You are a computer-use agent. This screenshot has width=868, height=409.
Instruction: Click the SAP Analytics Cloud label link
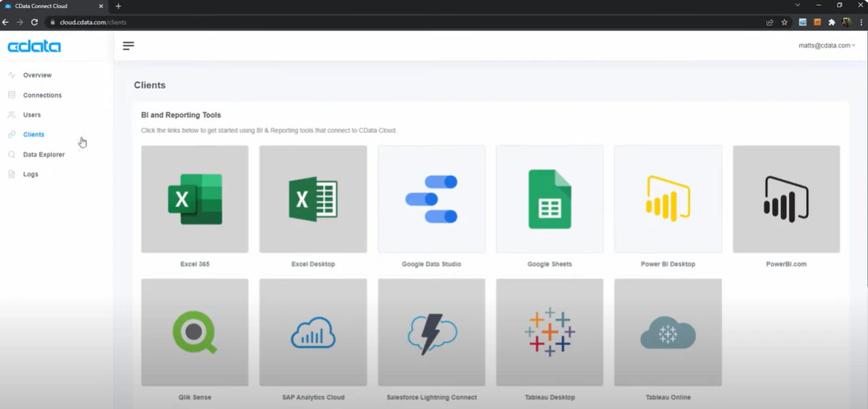click(x=313, y=397)
